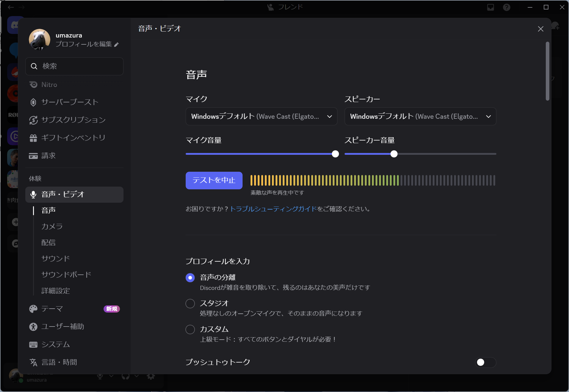Choose the カスタム input profile

[x=190, y=329]
